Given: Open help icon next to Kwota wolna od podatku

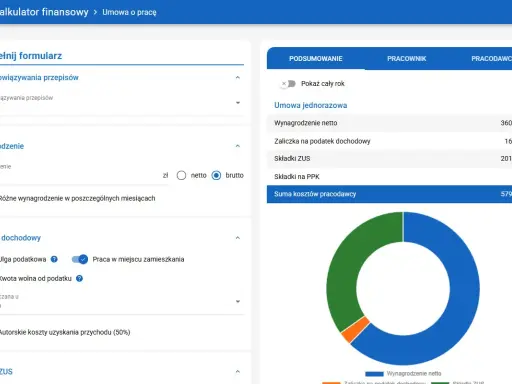Looking at the screenshot, I should pyautogui.click(x=79, y=278).
